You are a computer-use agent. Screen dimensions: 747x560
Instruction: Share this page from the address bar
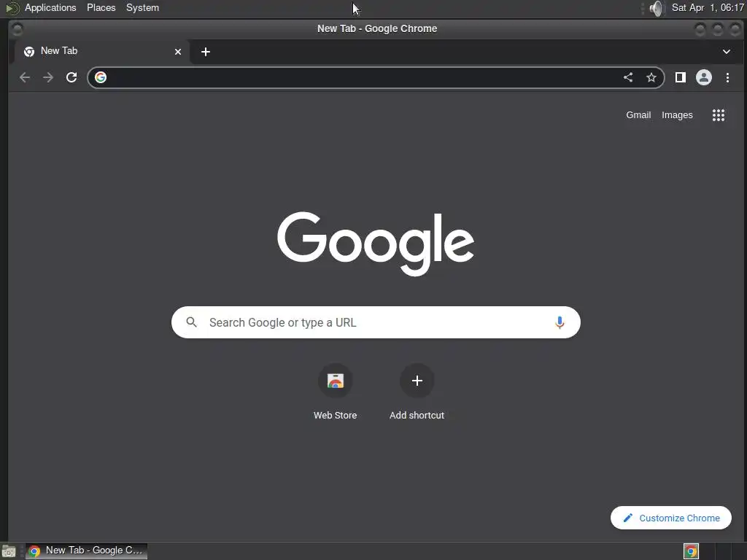(628, 77)
